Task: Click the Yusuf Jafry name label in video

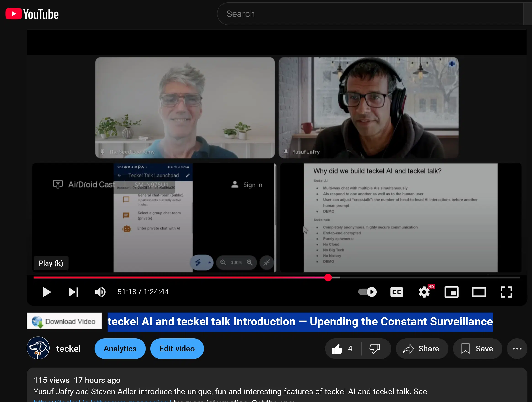Action: pos(306,152)
